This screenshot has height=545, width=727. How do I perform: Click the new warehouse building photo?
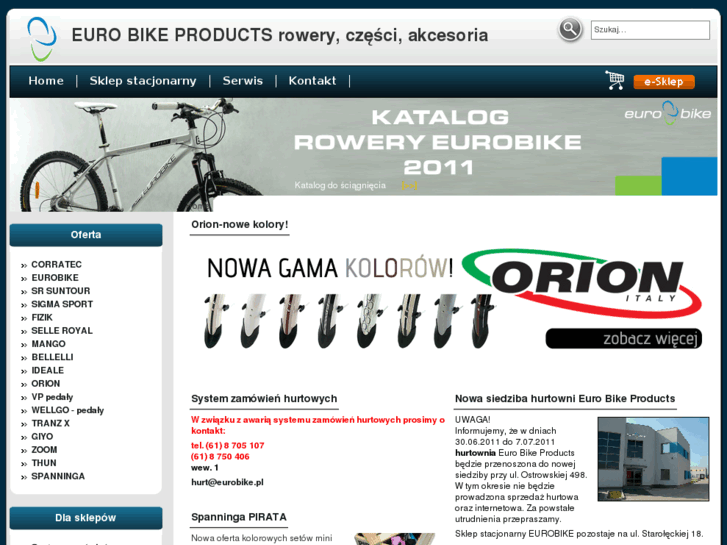tap(653, 459)
